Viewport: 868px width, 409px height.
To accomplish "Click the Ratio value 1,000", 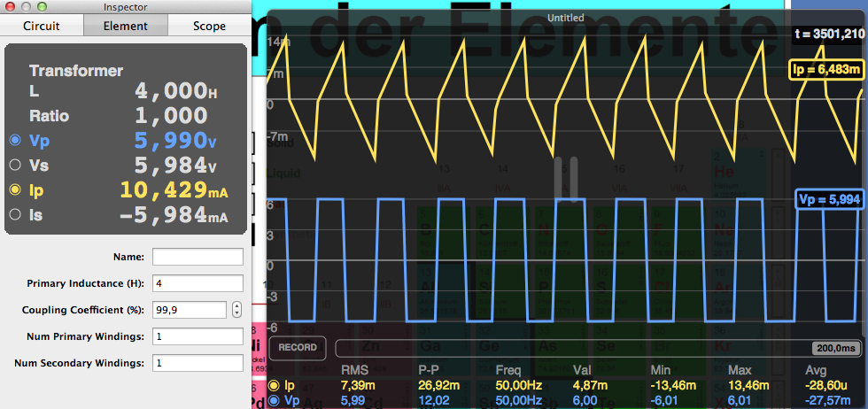I will click(171, 116).
